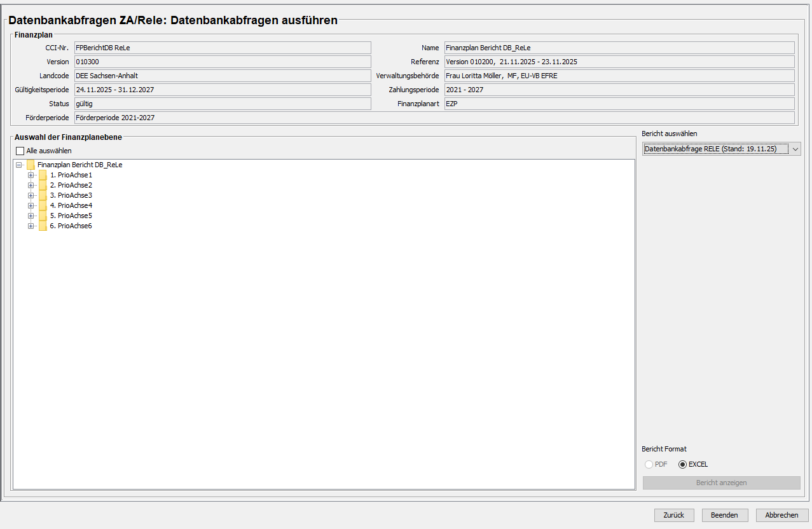The image size is (812, 529).
Task: Expand the 4. PrioAchse4 tree node
Action: point(31,206)
